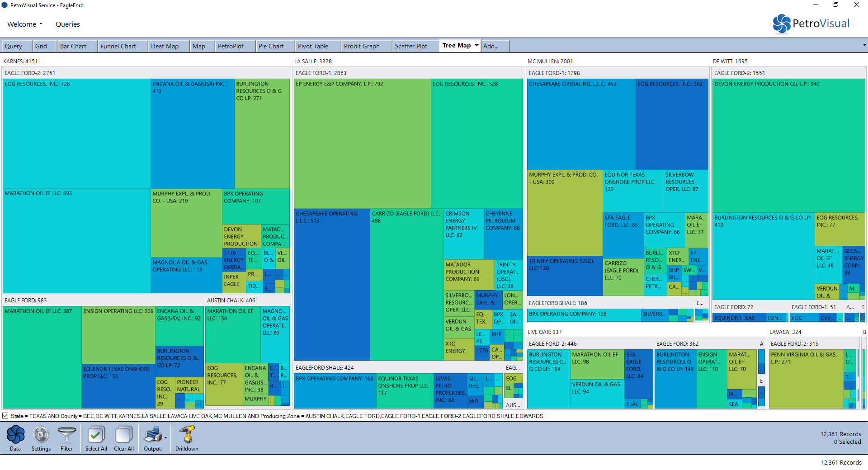This screenshot has height=470, width=868.
Task: Switch to the Pivot Table tab
Action: click(313, 46)
